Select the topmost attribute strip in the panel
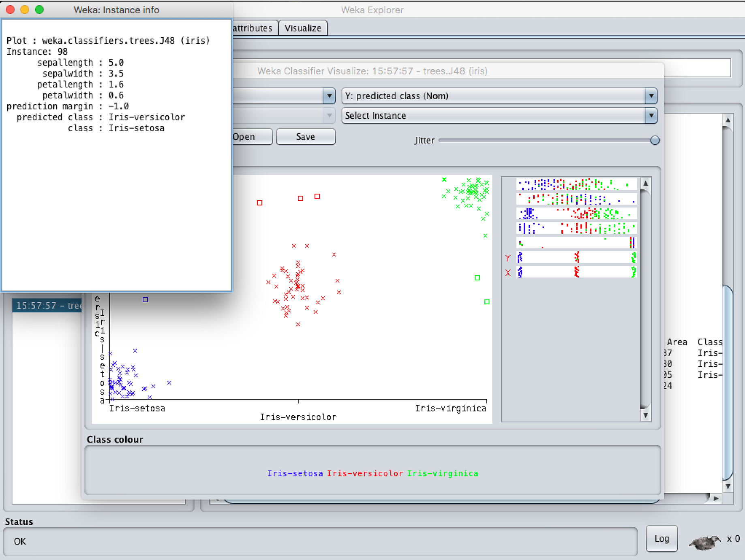745x560 pixels. (x=576, y=184)
